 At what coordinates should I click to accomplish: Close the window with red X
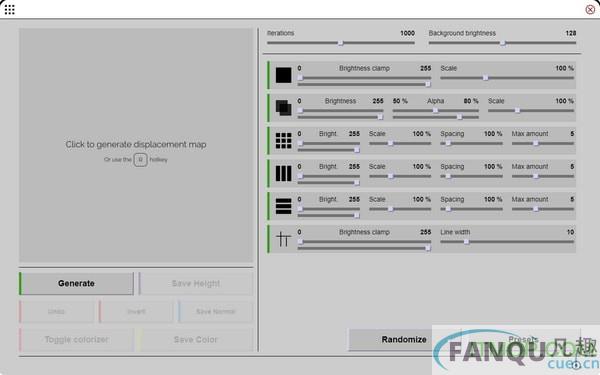coord(590,10)
